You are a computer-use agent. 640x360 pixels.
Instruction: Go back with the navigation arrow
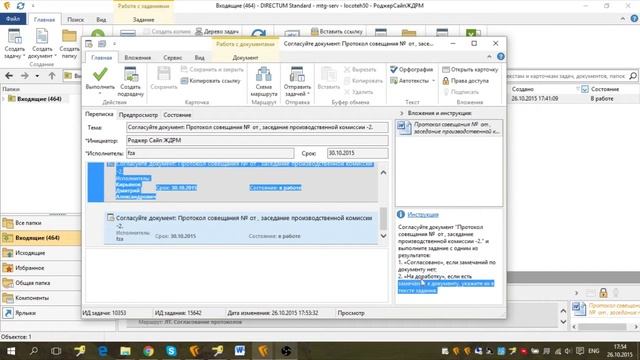click(x=9, y=76)
